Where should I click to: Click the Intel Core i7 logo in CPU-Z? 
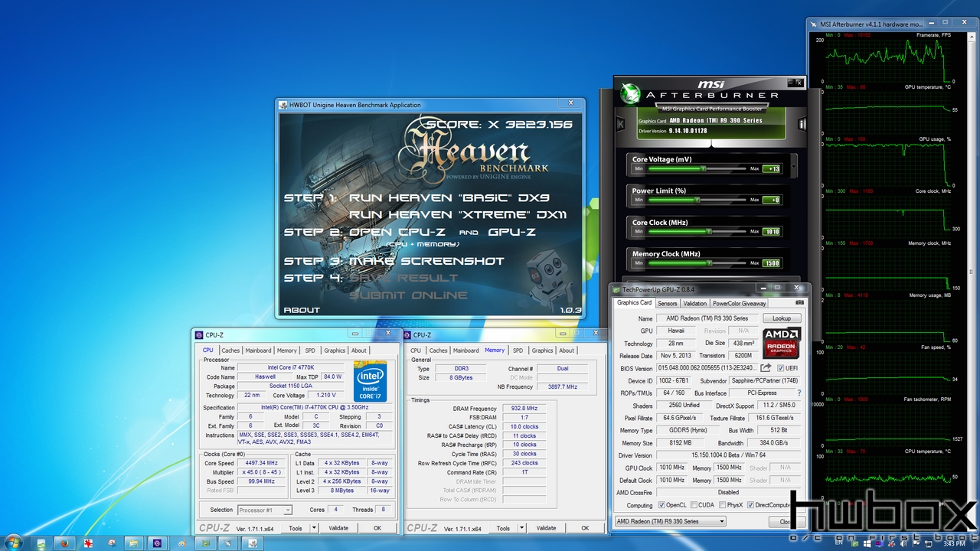[x=370, y=381]
